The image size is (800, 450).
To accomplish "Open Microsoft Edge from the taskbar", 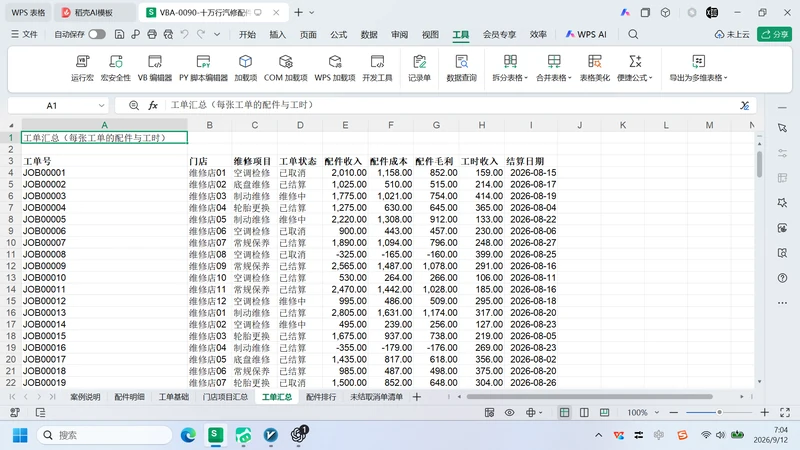I will pos(188,435).
